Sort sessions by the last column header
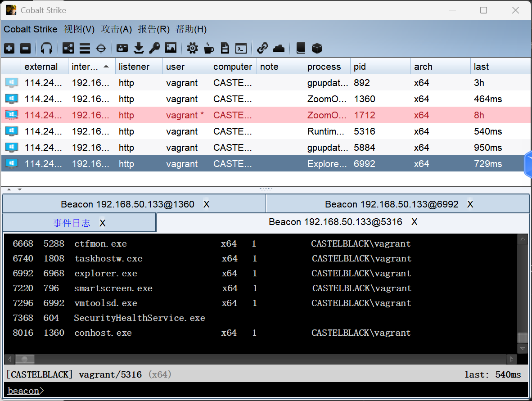The height and width of the screenshot is (401, 532). click(481, 67)
